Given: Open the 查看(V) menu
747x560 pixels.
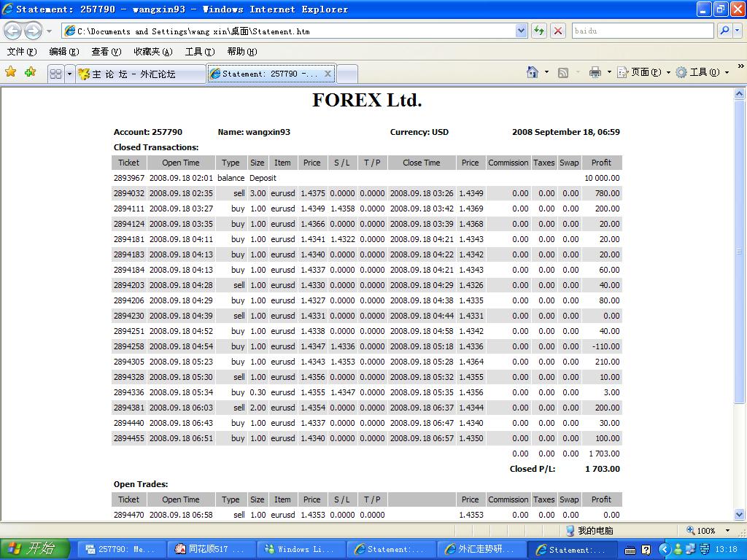Looking at the screenshot, I should tap(107, 52).
